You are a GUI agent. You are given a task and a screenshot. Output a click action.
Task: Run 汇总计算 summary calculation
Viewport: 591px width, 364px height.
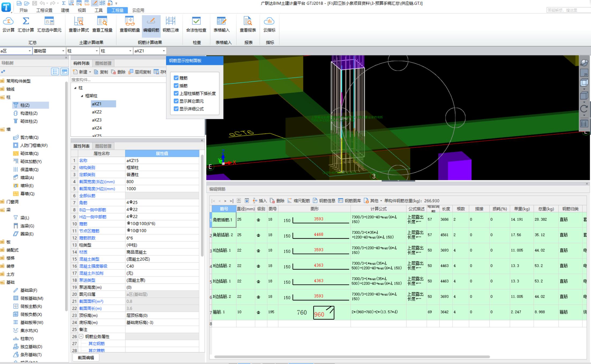[26, 24]
